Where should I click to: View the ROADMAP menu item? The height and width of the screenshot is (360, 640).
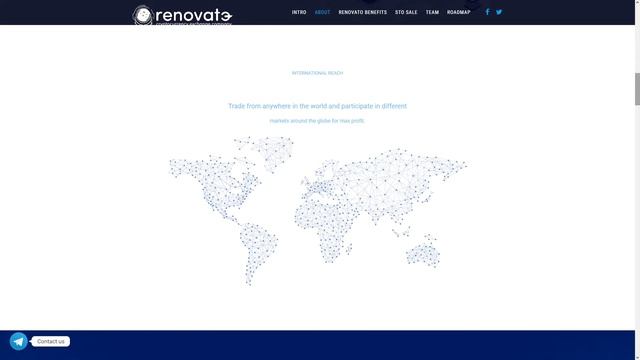[x=458, y=12]
